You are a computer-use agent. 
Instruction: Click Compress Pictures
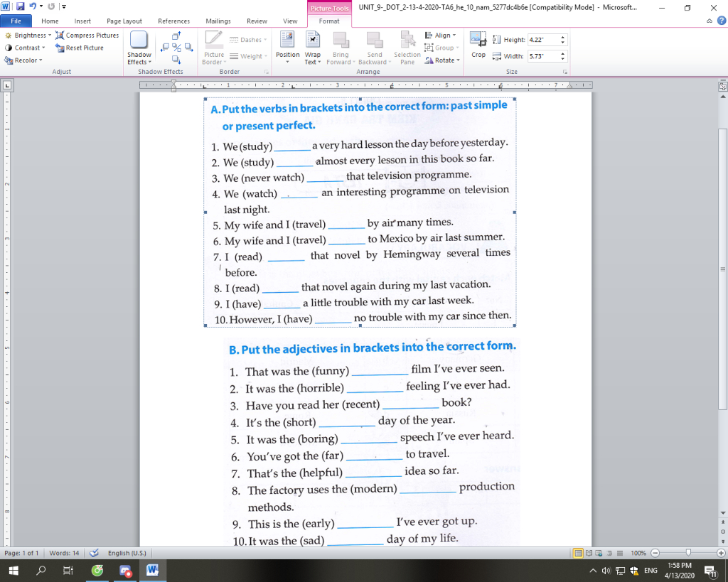pyautogui.click(x=87, y=36)
